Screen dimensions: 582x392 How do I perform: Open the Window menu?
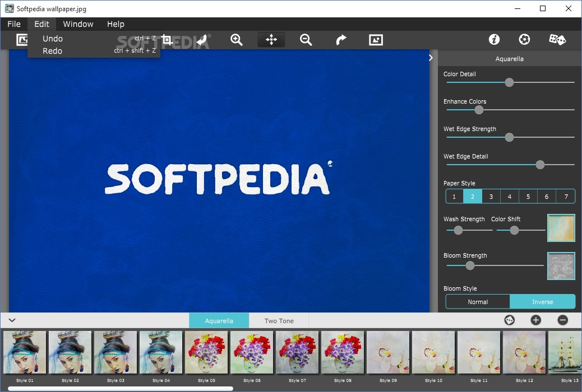[x=78, y=24]
